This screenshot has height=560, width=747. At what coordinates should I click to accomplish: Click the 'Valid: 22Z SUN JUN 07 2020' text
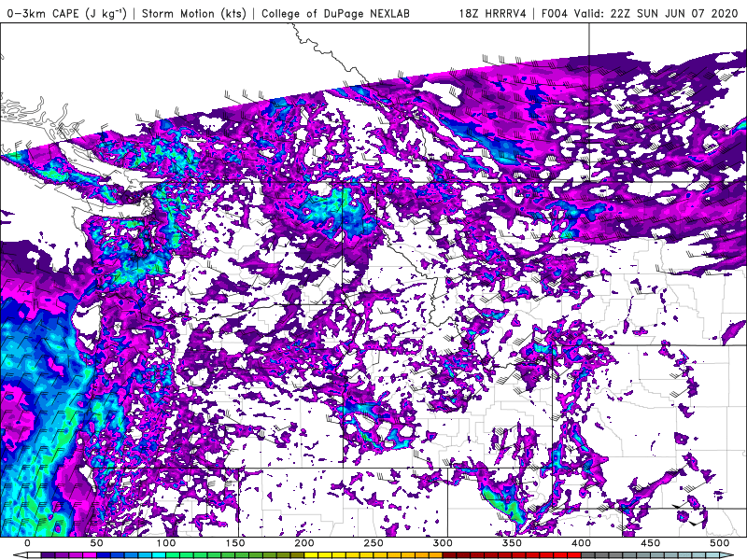pos(656,13)
